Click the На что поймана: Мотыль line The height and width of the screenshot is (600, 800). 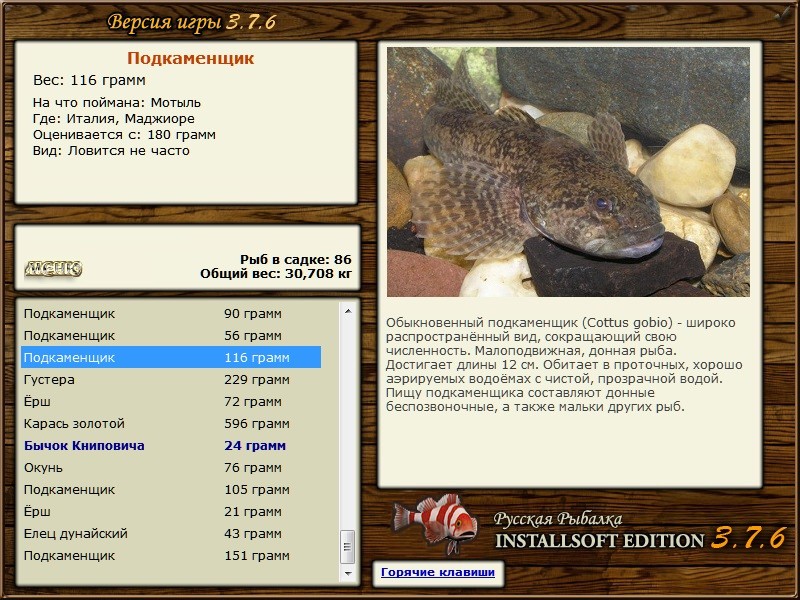117,103
